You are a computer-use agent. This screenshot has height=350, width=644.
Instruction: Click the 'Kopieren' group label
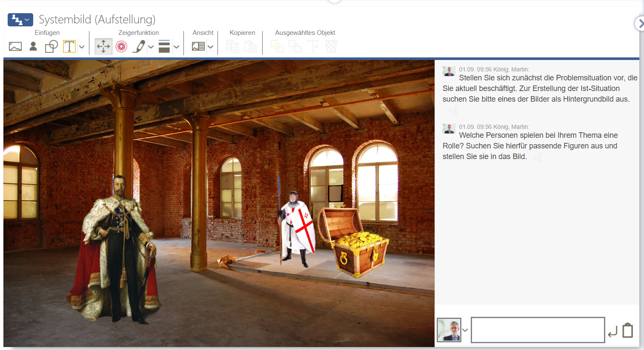242,33
